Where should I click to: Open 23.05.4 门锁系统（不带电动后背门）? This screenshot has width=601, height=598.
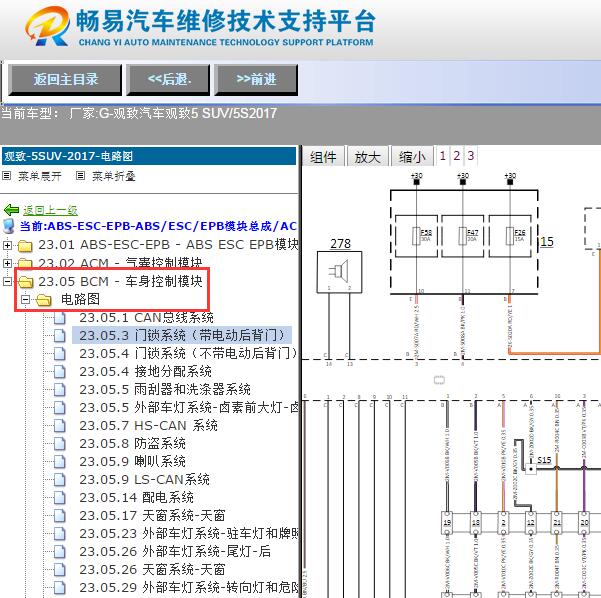[x=188, y=353]
